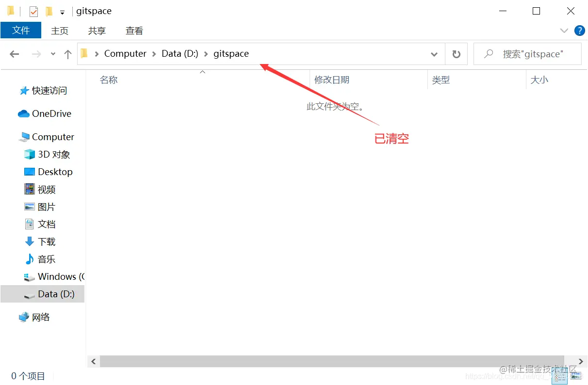Expand the chevron after Data (D:) breadcrumb
Viewport: 588px width, 385px height.
click(x=206, y=54)
